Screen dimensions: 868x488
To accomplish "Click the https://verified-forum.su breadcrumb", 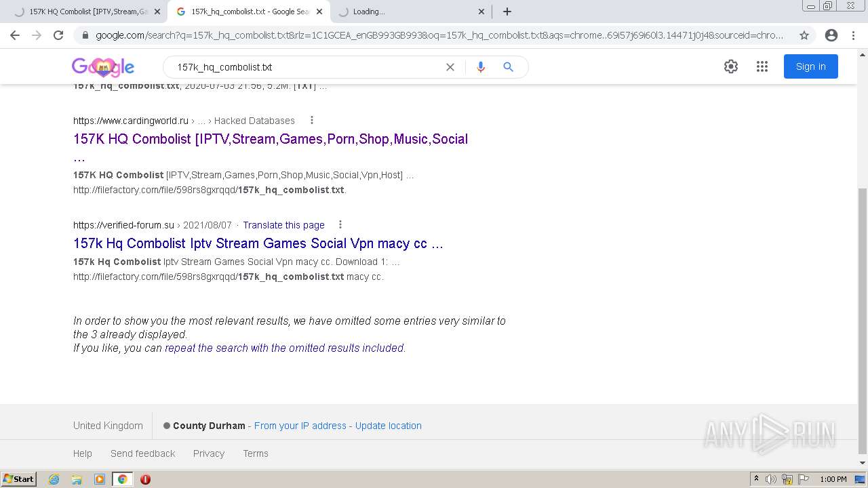I will coord(123,225).
